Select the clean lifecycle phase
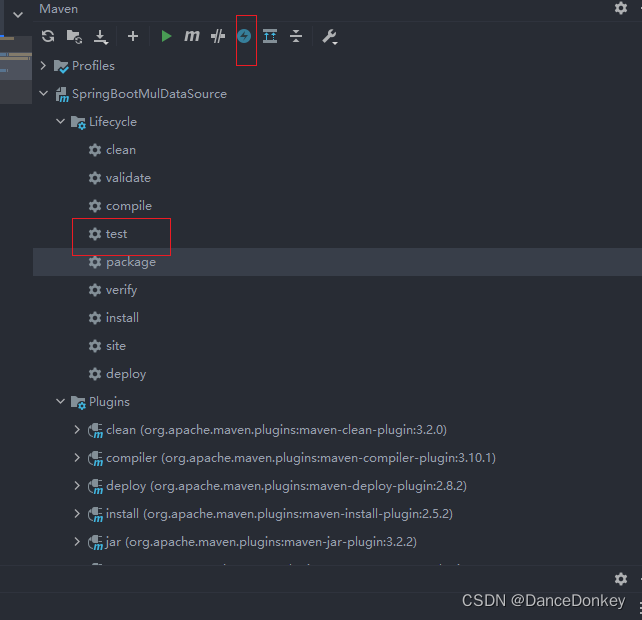This screenshot has height=620, width=642. pos(121,150)
